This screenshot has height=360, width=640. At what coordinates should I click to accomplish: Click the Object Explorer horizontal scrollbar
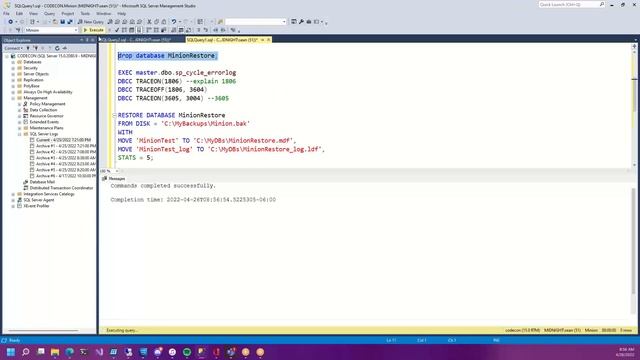pos(43,331)
